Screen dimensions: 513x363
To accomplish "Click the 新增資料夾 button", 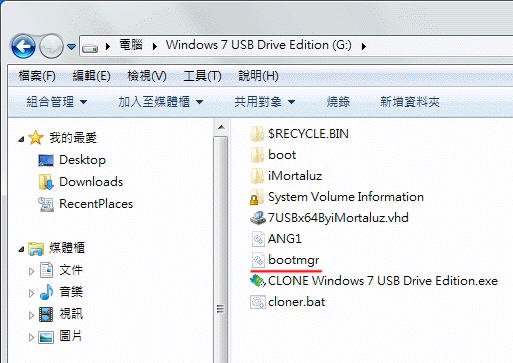I will point(410,102).
